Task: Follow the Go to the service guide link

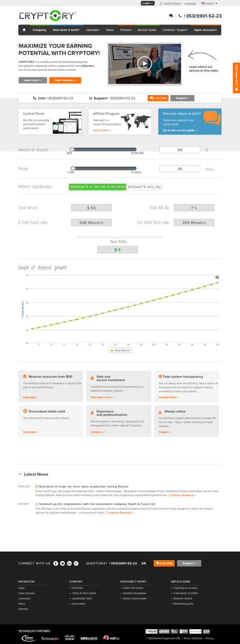Action: pyautogui.click(x=180, y=130)
